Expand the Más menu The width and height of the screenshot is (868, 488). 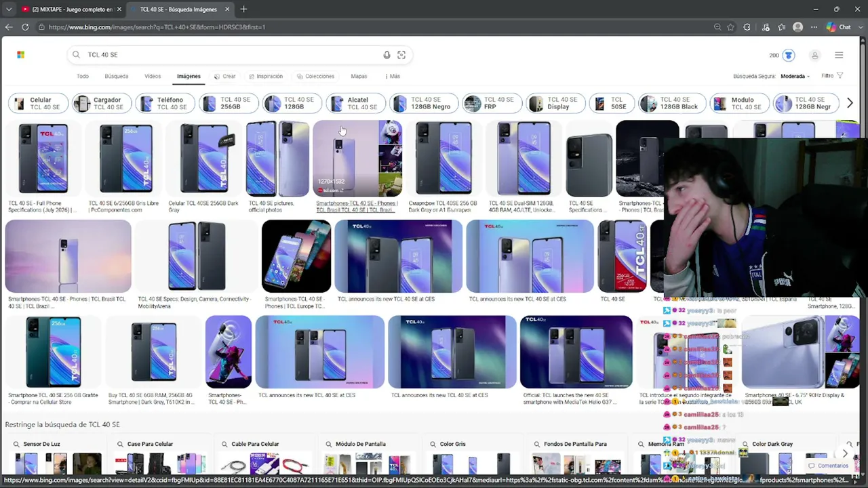[393, 76]
